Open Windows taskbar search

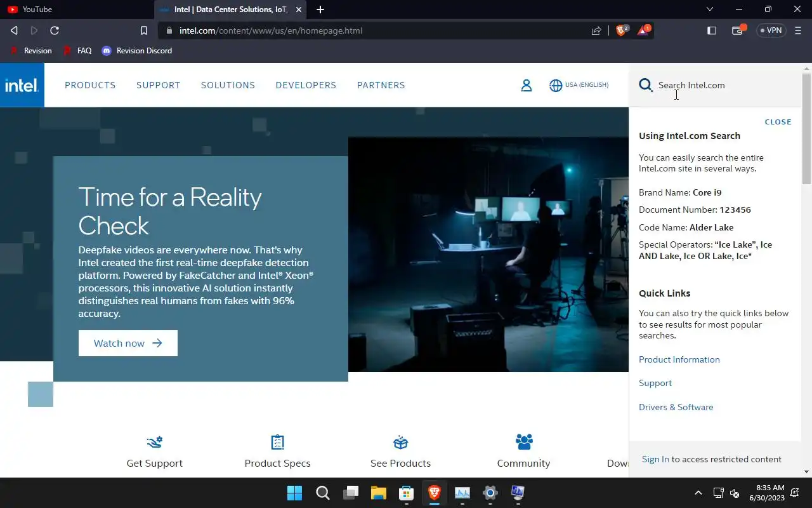pyautogui.click(x=323, y=493)
